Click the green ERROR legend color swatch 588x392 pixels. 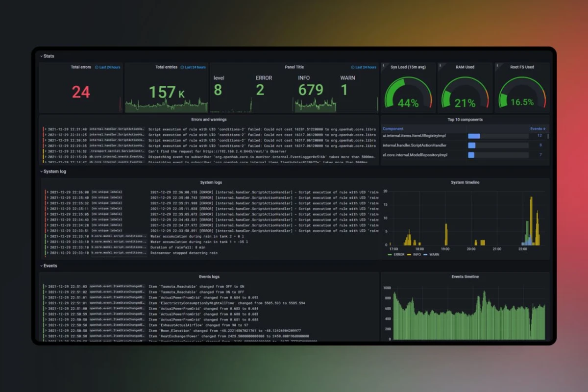coord(389,255)
